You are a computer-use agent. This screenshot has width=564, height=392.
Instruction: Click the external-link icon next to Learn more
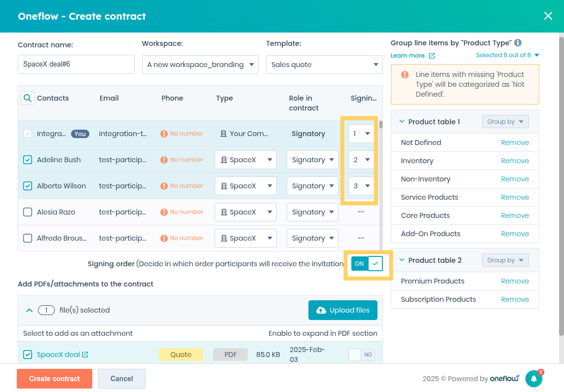(432, 56)
